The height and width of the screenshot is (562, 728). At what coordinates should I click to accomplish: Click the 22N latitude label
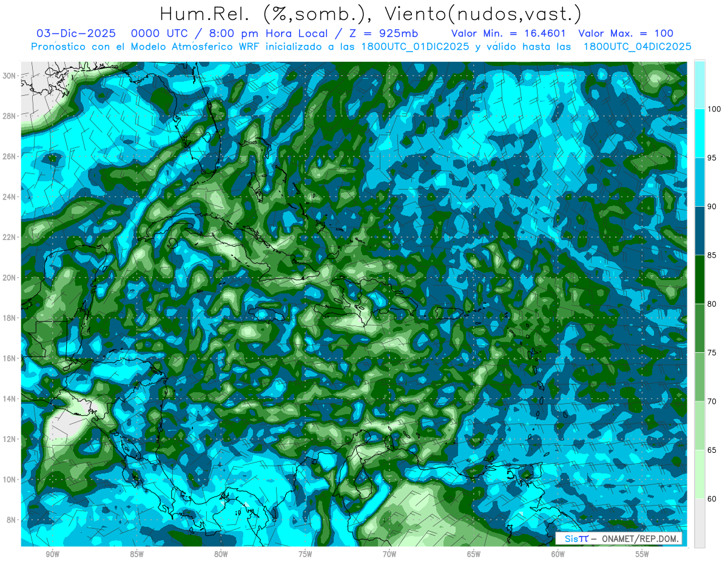coord(10,237)
